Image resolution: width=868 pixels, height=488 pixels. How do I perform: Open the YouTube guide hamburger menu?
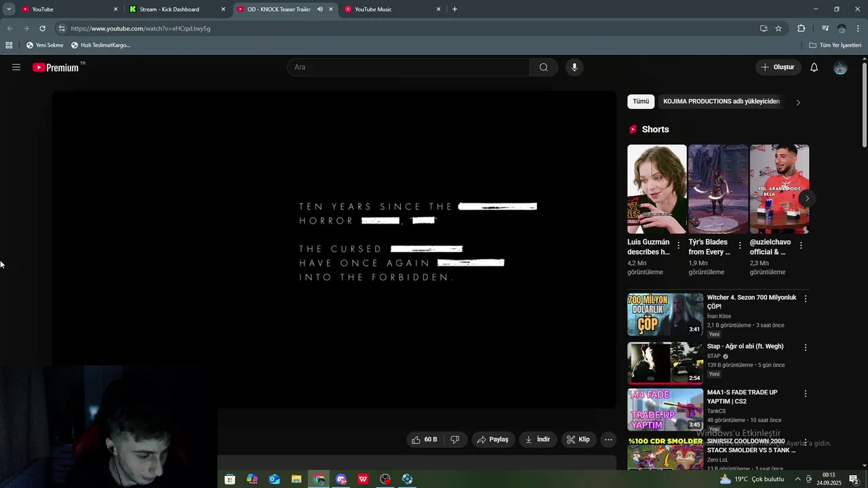click(16, 67)
